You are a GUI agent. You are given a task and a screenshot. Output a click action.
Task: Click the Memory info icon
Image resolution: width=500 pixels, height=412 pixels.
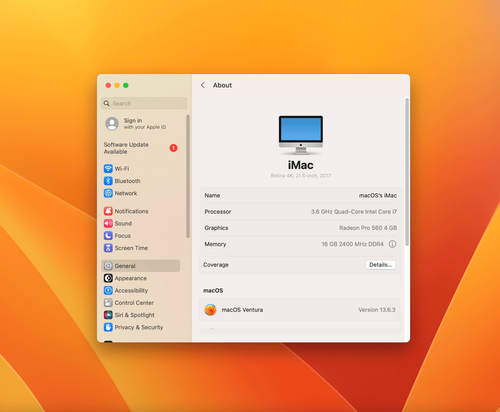tap(393, 244)
